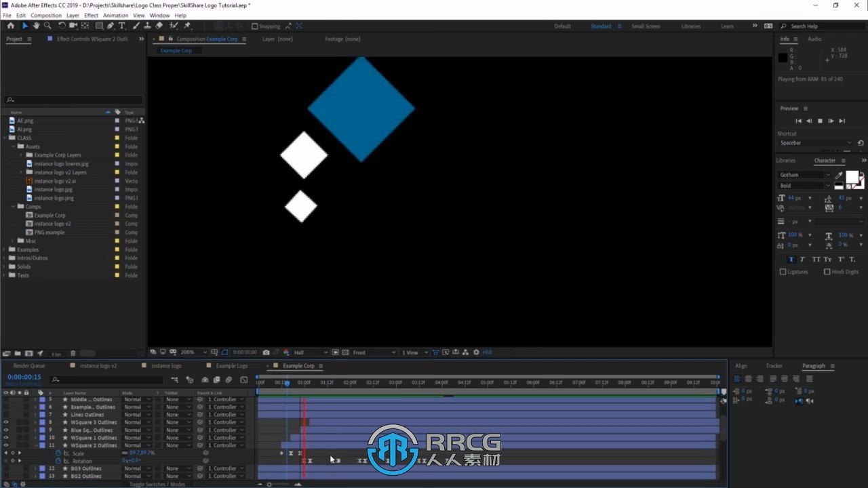Select the Hand tool
This screenshot has height=488, width=868.
tap(36, 26)
